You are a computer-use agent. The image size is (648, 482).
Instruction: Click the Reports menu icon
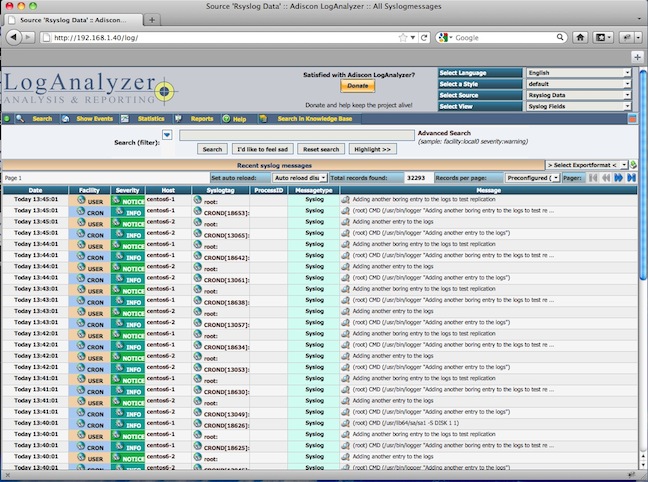[x=178, y=119]
